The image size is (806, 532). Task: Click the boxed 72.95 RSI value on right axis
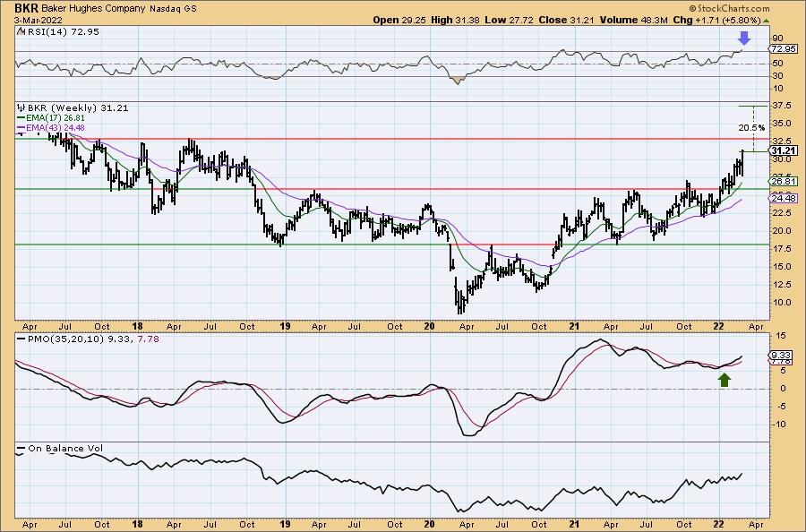point(783,49)
